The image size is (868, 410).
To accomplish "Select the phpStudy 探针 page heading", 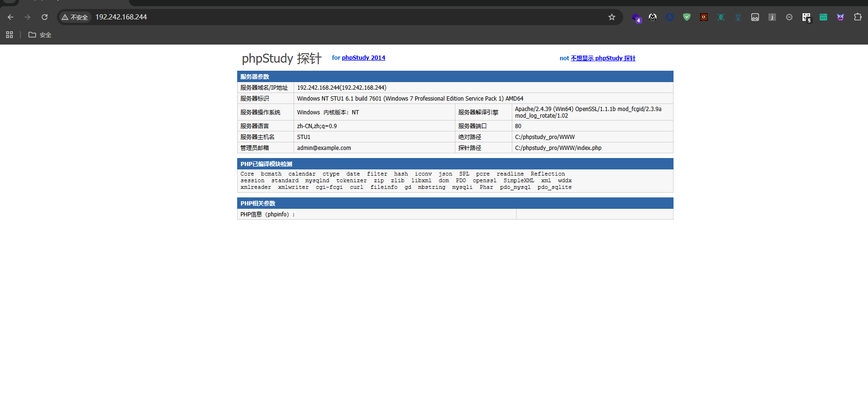I will coord(282,58).
